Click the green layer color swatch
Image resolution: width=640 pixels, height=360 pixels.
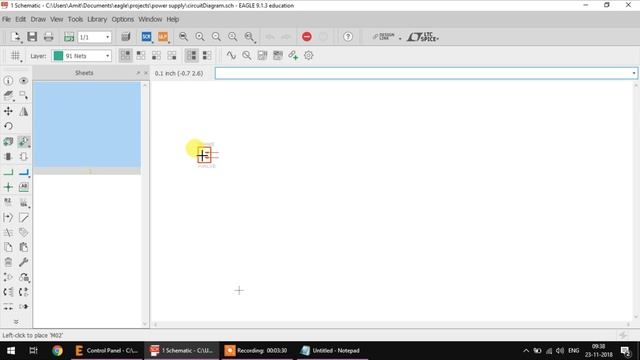click(58, 56)
